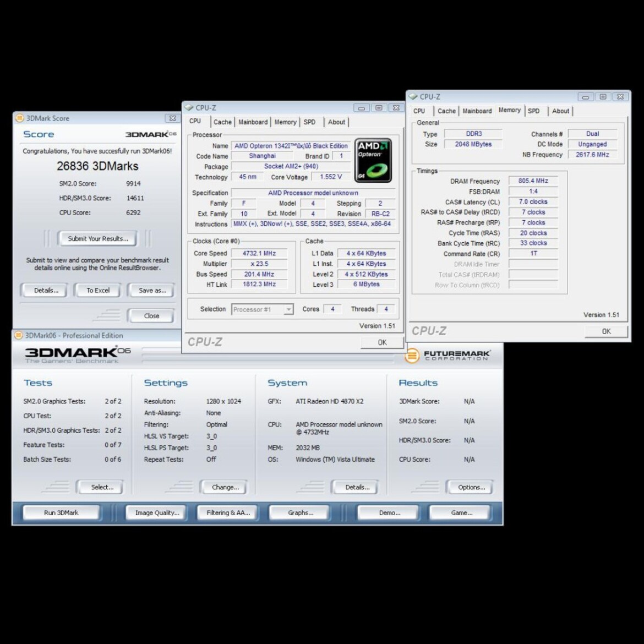644x644 pixels.
Task: Click the HT Link 1812.3 MHz field
Action: (259, 284)
